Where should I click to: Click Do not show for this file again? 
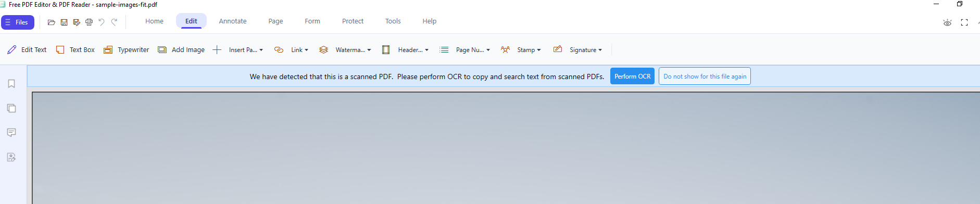[x=705, y=76]
